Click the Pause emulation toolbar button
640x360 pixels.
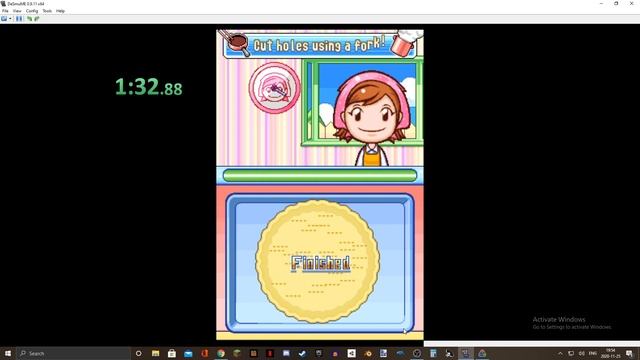[x=19, y=19]
